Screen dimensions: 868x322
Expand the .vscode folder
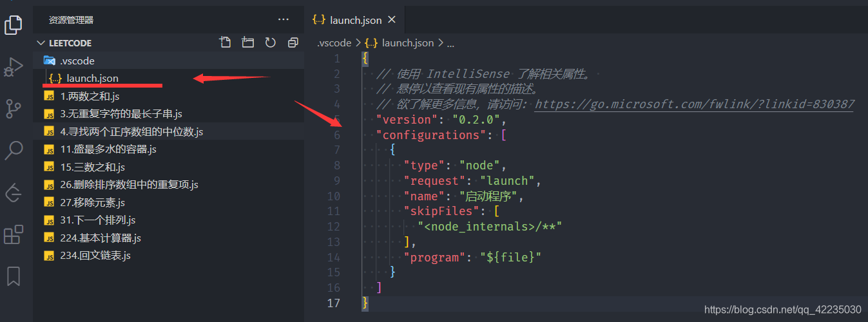point(169,61)
